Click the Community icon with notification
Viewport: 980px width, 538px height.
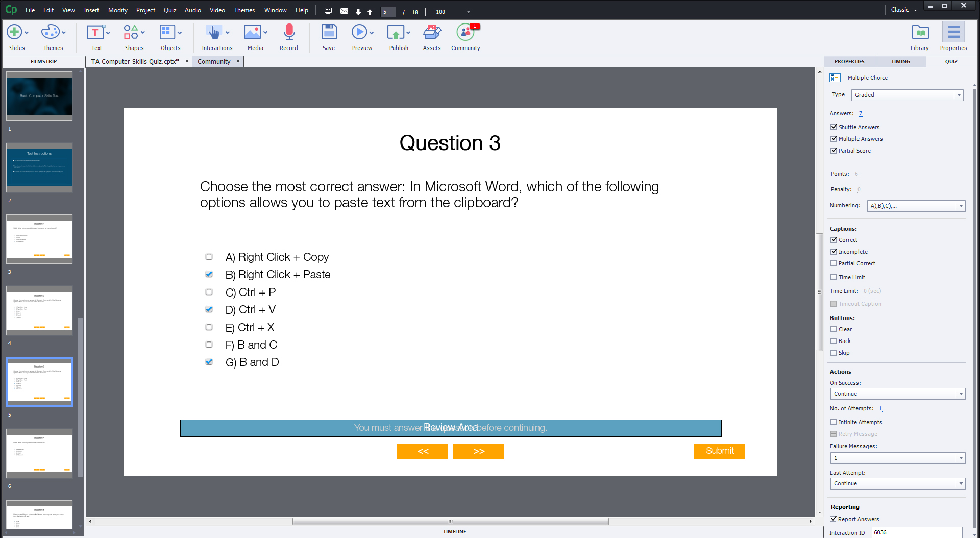pos(465,33)
